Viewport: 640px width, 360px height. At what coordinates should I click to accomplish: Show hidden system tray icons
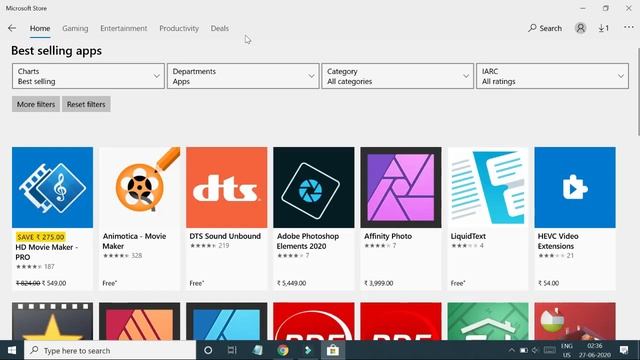511,350
